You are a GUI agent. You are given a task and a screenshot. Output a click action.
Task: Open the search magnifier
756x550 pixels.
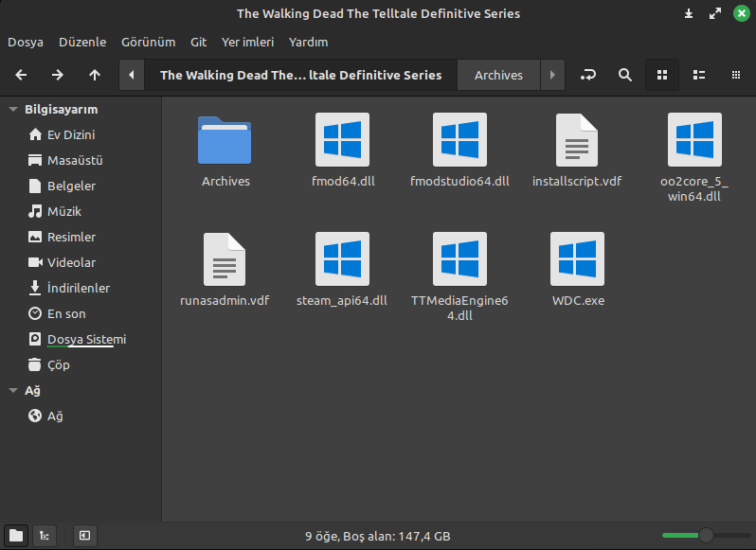[625, 75]
